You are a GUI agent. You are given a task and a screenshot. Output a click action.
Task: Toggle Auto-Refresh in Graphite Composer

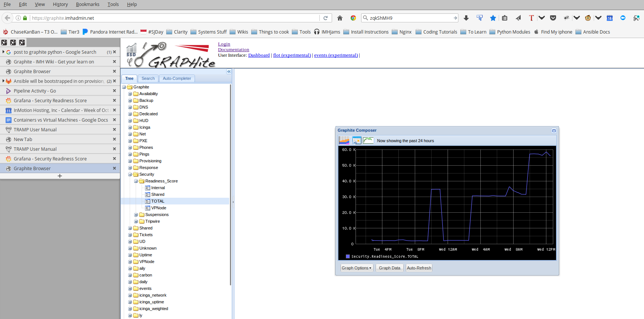pyautogui.click(x=419, y=268)
